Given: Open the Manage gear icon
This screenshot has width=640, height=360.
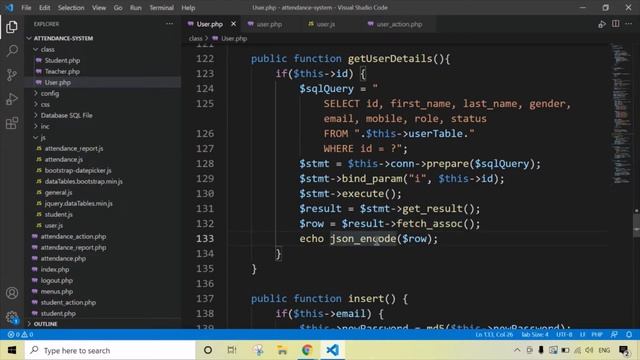Looking at the screenshot, I should tap(12, 317).
